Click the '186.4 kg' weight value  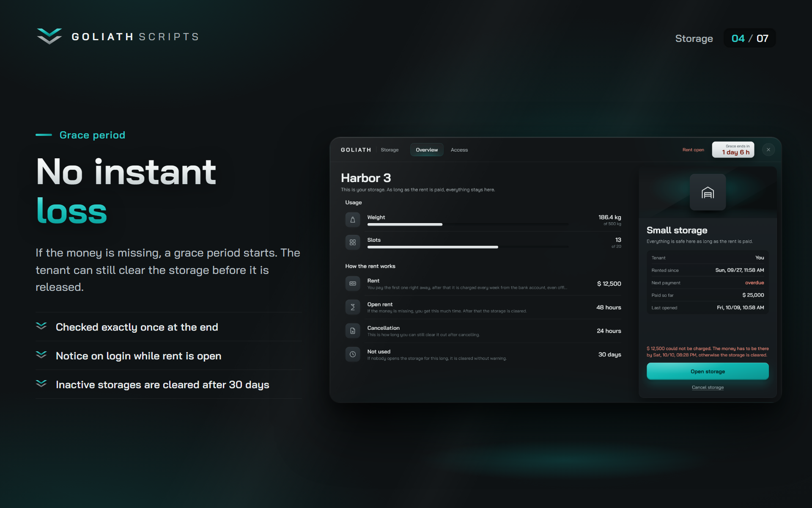coord(610,217)
